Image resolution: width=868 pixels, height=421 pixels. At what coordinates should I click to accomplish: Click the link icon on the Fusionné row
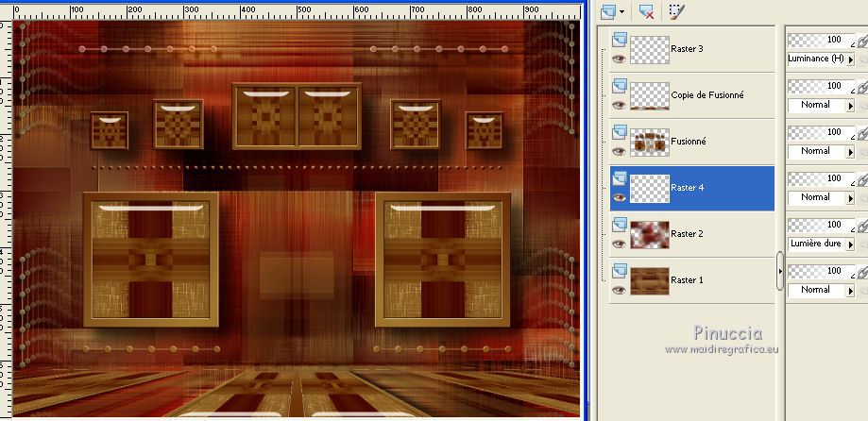[x=862, y=133]
